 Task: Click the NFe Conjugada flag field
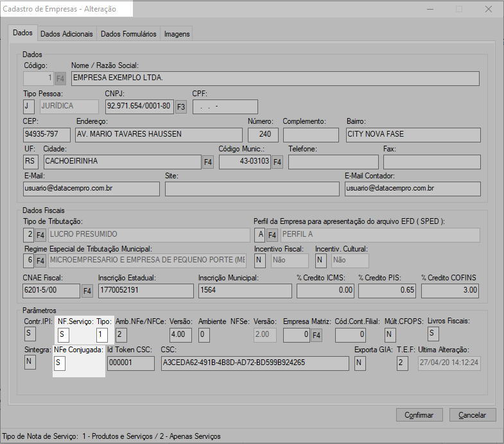pyautogui.click(x=60, y=364)
